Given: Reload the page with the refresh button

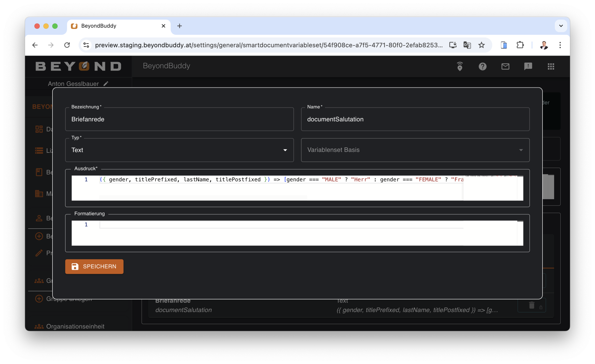Looking at the screenshot, I should (67, 45).
